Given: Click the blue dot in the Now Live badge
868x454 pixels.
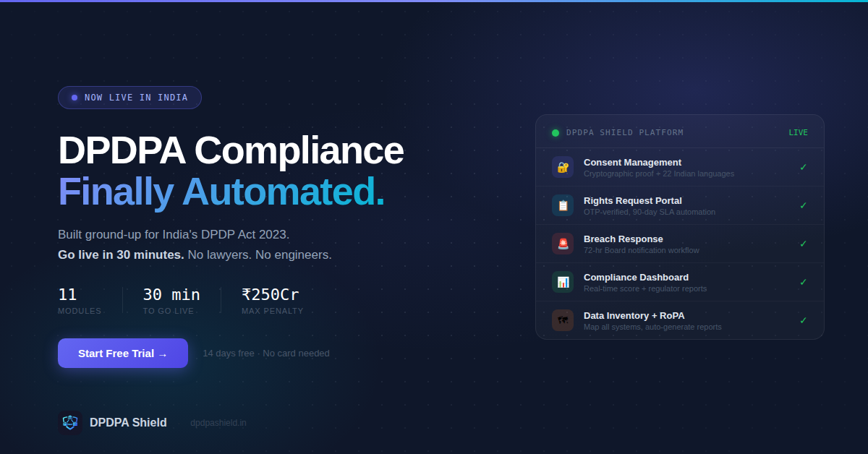Looking at the screenshot, I should pos(75,98).
